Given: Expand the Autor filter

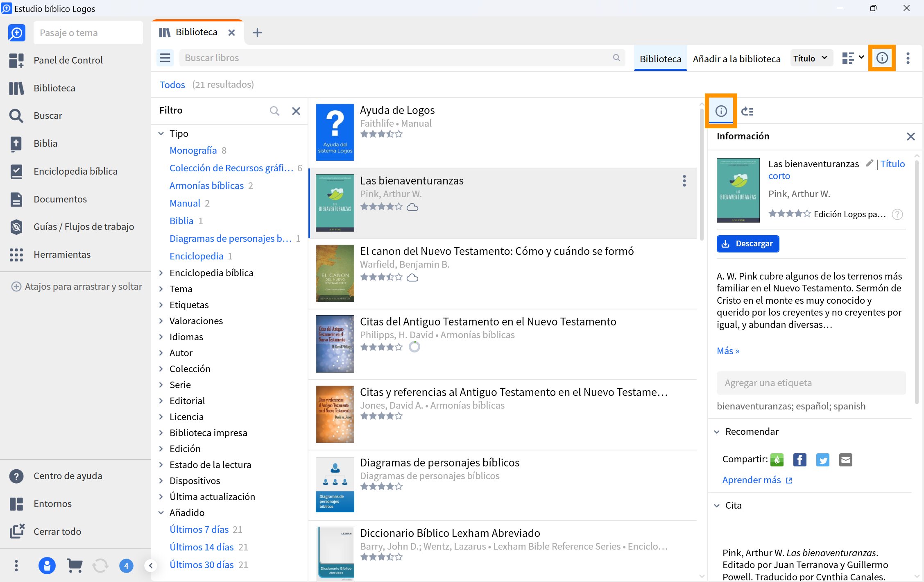Looking at the screenshot, I should click(161, 353).
